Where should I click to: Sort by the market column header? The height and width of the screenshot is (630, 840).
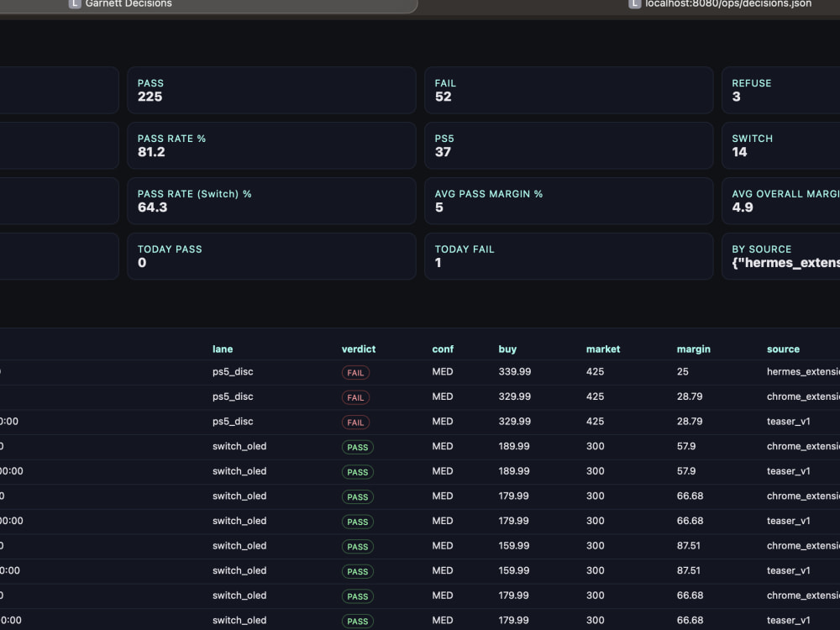point(602,349)
